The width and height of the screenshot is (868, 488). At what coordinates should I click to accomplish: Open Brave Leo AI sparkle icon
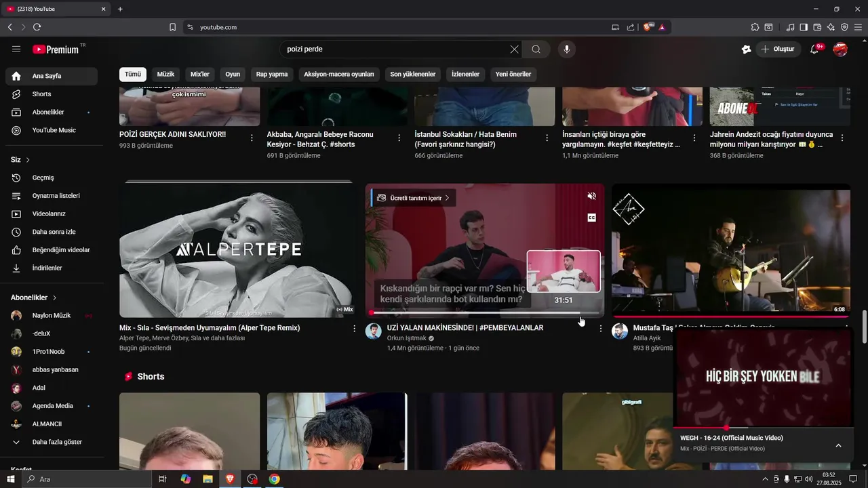[x=831, y=27]
